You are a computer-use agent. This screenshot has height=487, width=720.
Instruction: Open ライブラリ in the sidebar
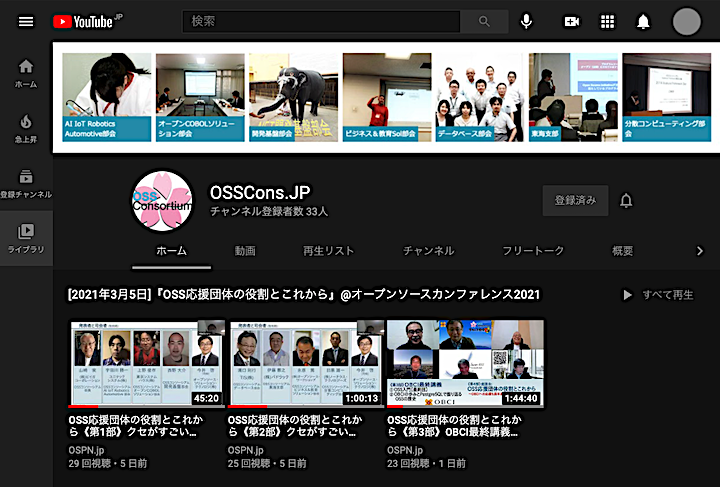click(26, 238)
